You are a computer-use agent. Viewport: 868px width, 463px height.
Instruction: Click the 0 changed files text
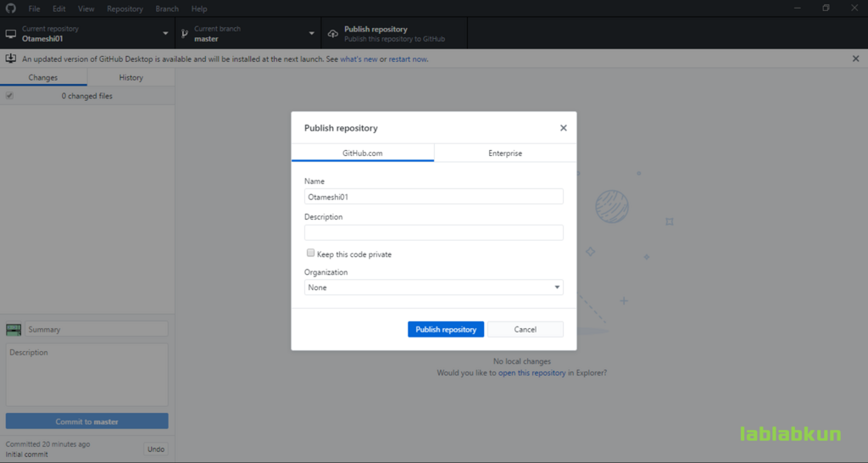pyautogui.click(x=87, y=96)
